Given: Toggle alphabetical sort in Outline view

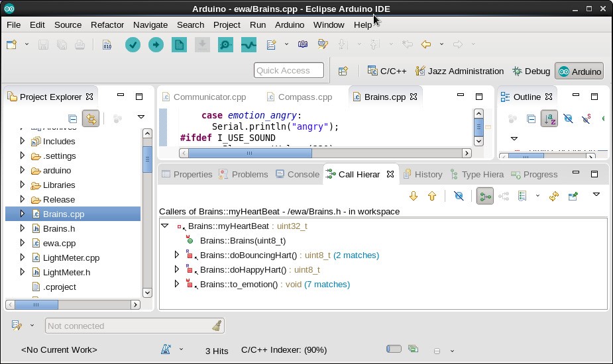Looking at the screenshot, I should [549, 119].
